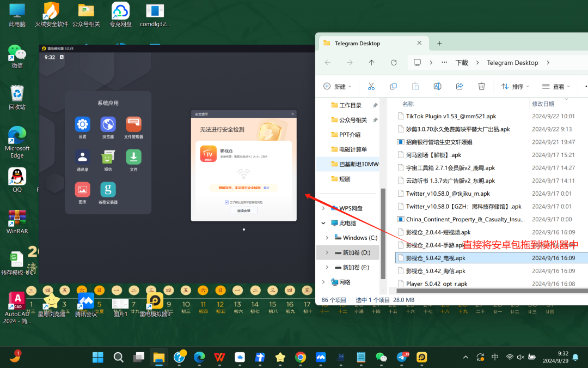Collapse the 此电脑 tree node

[323, 223]
